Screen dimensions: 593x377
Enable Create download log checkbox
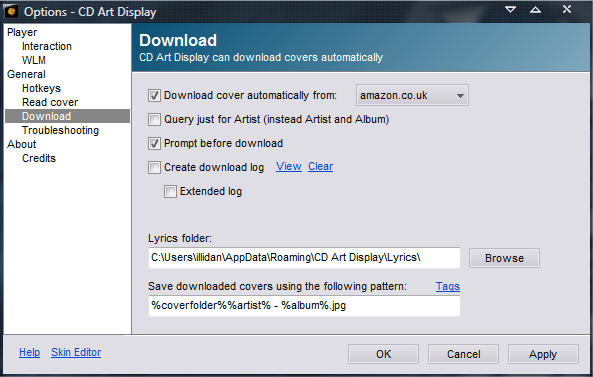(154, 167)
